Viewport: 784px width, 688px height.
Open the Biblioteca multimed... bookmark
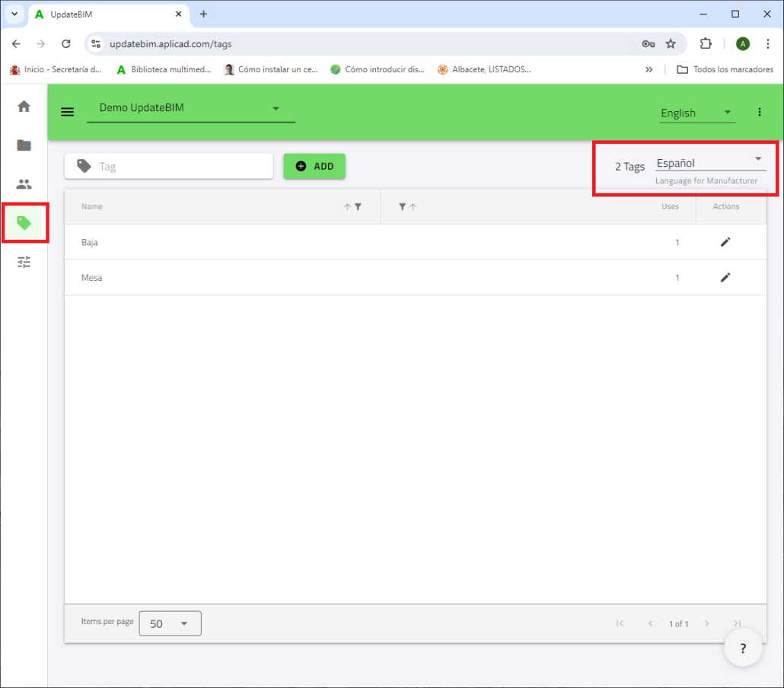(x=164, y=69)
